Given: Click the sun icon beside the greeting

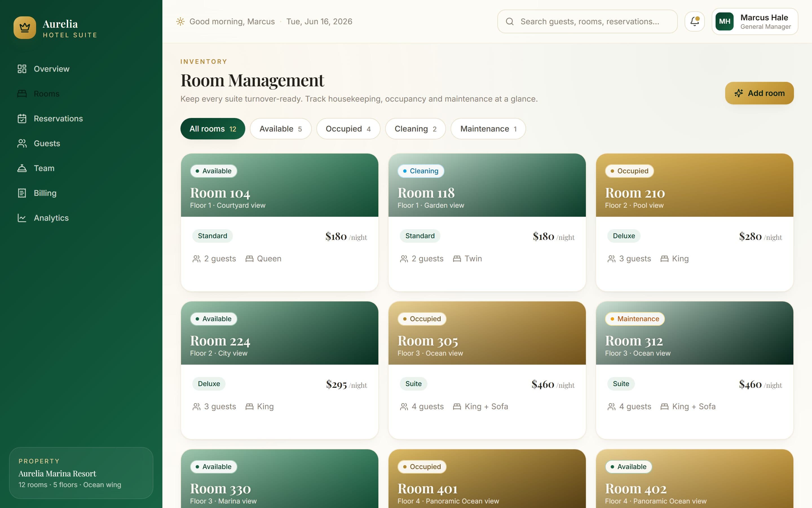Looking at the screenshot, I should pos(180,21).
